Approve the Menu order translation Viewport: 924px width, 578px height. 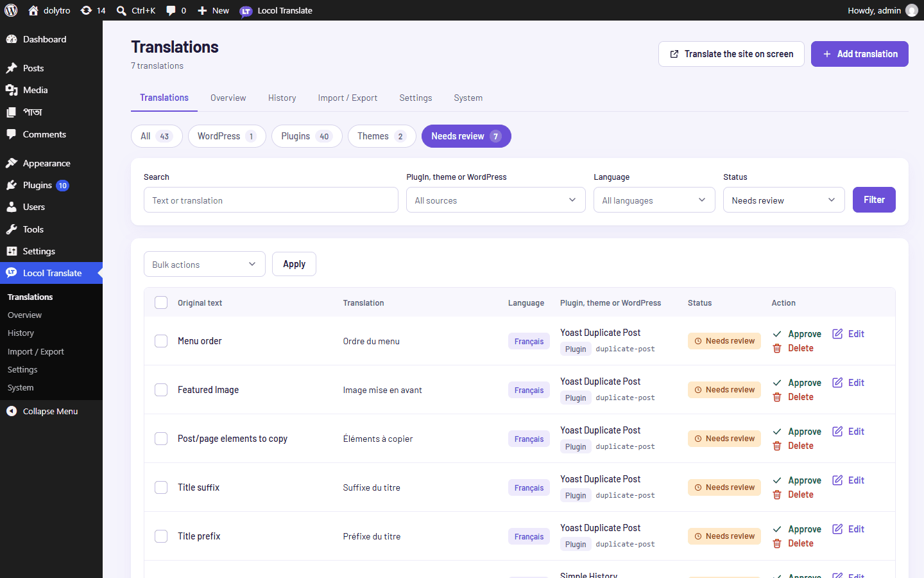[x=797, y=334]
